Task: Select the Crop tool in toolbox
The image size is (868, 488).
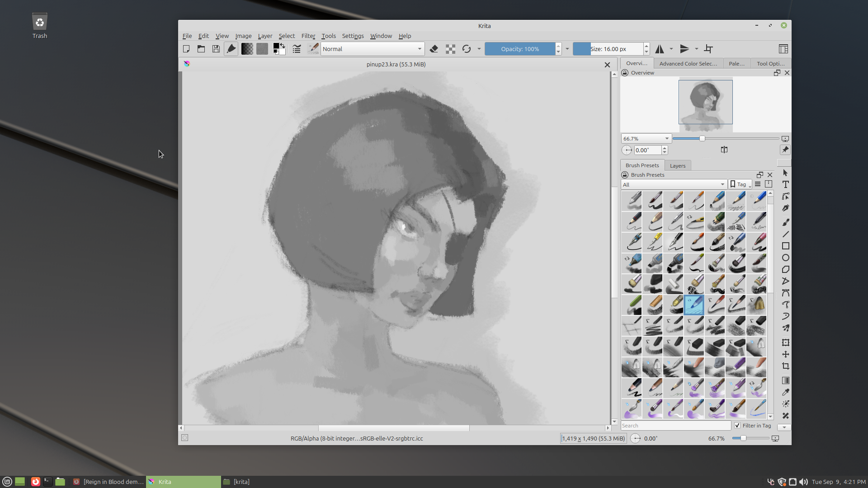Action: pyautogui.click(x=786, y=366)
